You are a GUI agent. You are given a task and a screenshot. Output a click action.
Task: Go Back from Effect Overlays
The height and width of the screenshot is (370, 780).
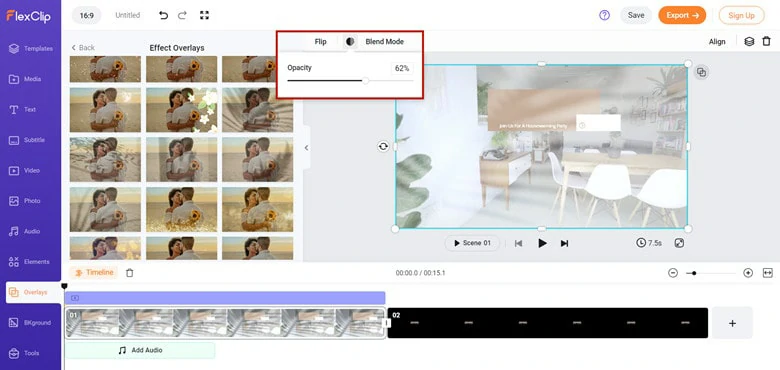(x=83, y=48)
